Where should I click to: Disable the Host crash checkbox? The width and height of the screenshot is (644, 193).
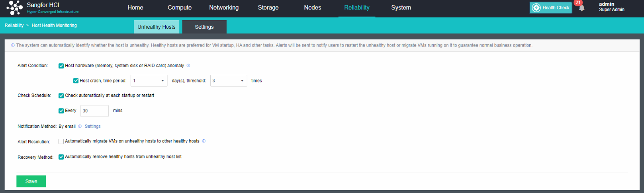tap(76, 81)
